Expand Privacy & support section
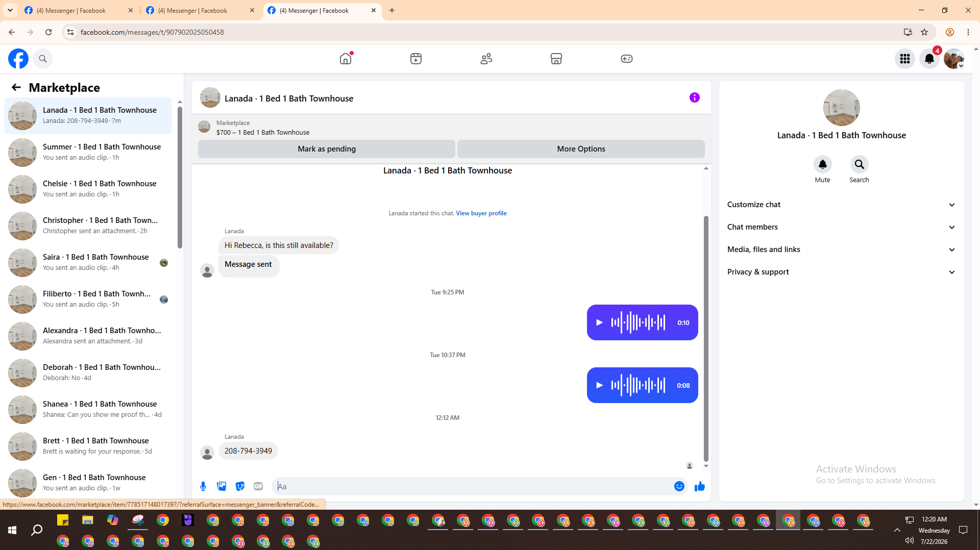 [841, 272]
